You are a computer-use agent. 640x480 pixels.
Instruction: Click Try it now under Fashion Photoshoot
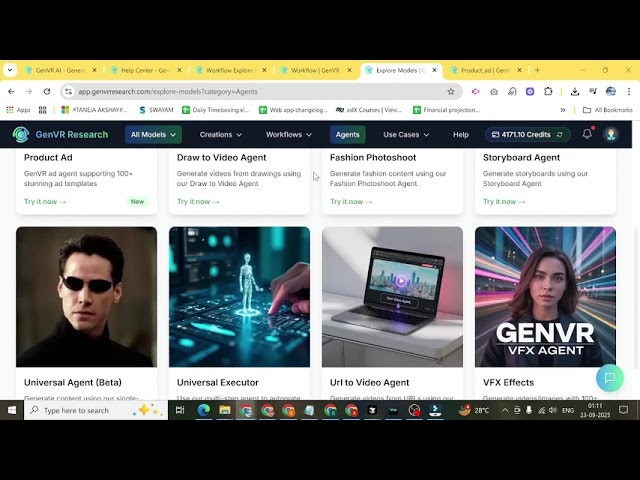351,201
